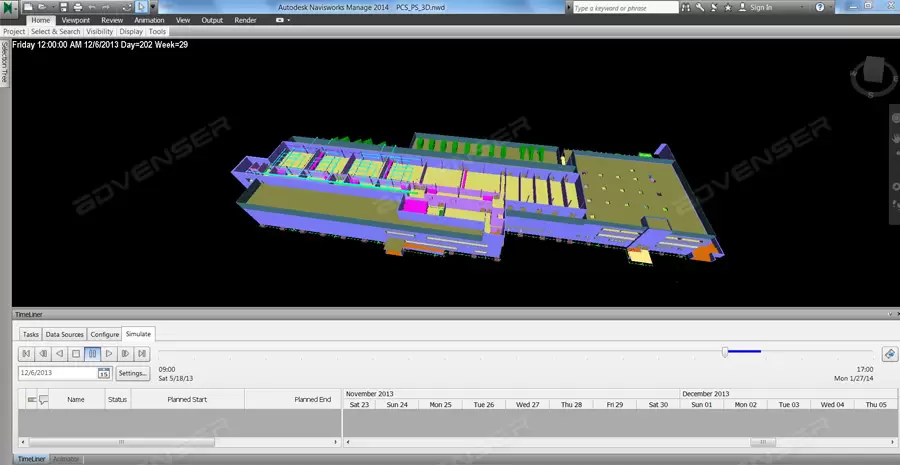The image size is (900, 465).
Task: Click the Open file icon in quick access toolbar
Action: click(42, 7)
